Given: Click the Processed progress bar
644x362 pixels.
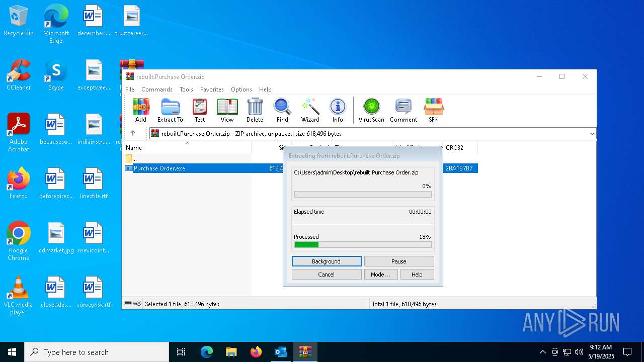Looking at the screenshot, I should pyautogui.click(x=363, y=245).
